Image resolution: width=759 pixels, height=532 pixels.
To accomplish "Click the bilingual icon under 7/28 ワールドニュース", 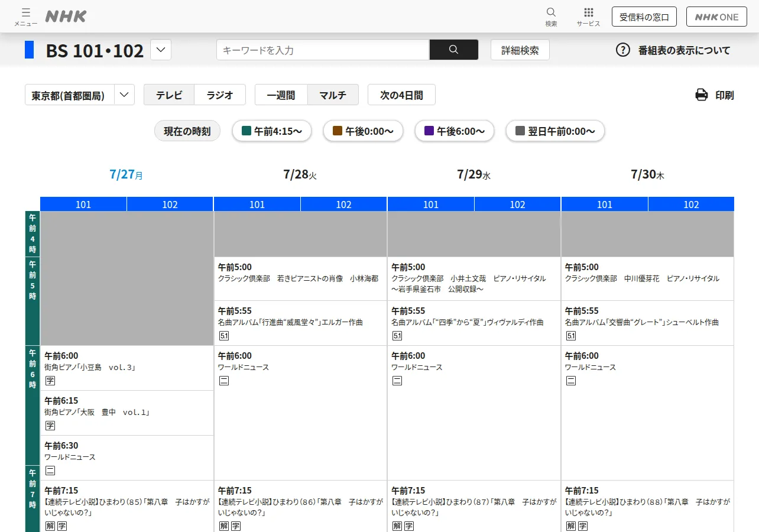I will pos(224,381).
